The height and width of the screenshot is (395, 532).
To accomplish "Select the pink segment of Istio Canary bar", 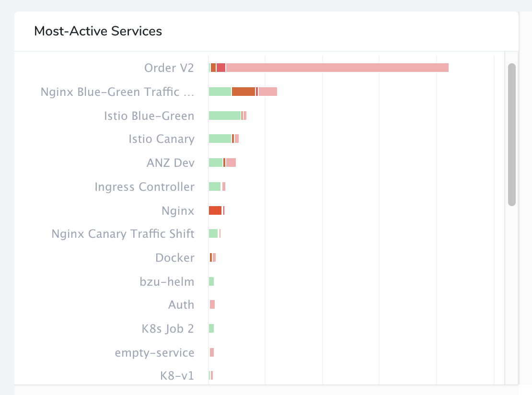I will point(237,139).
